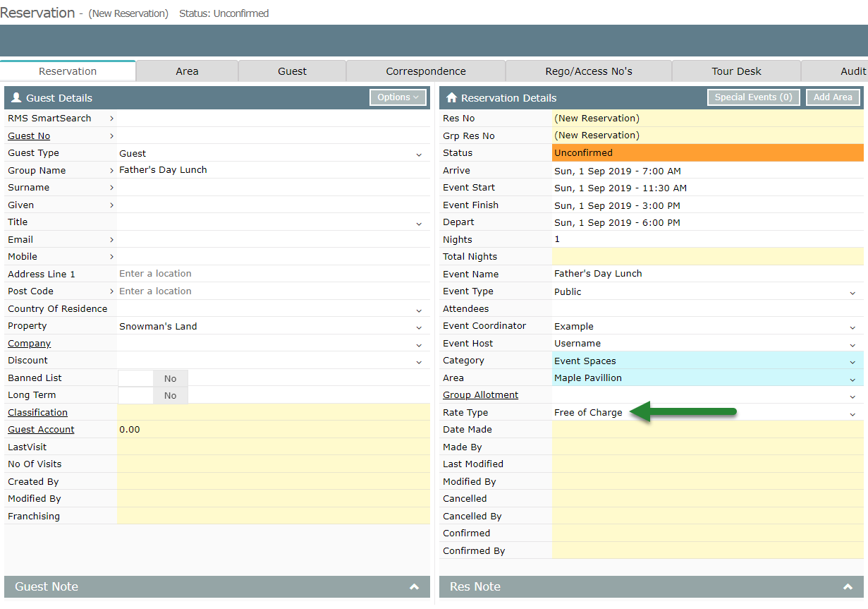
Task: Open the Event Type dropdown
Action: pos(852,292)
